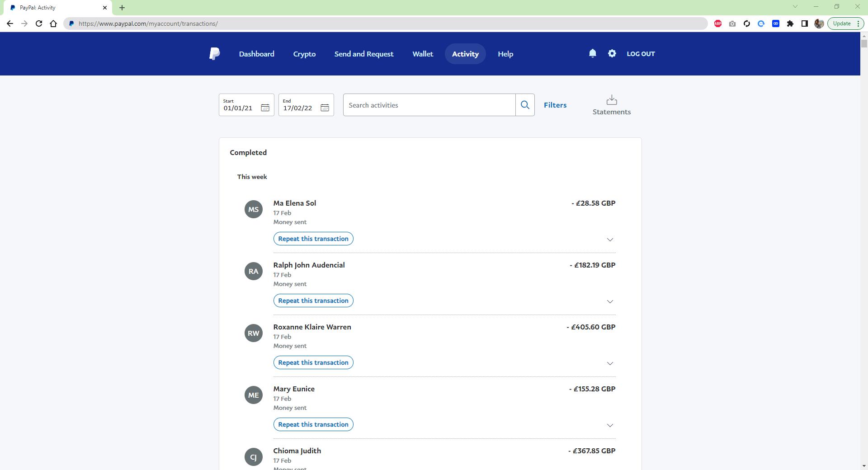868x470 pixels.
Task: Open the notifications bell
Action: [592, 53]
